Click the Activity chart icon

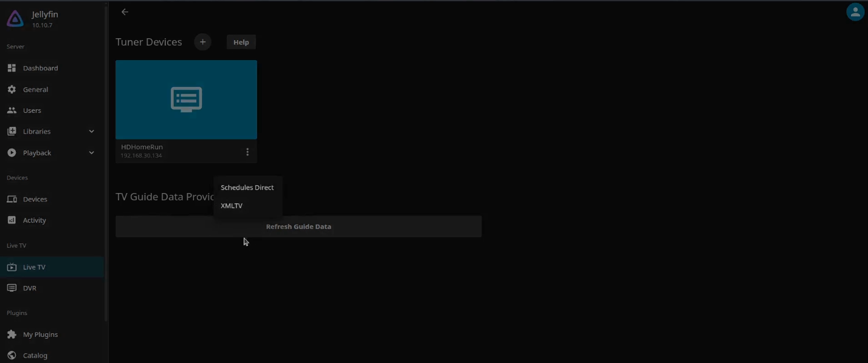[12, 220]
